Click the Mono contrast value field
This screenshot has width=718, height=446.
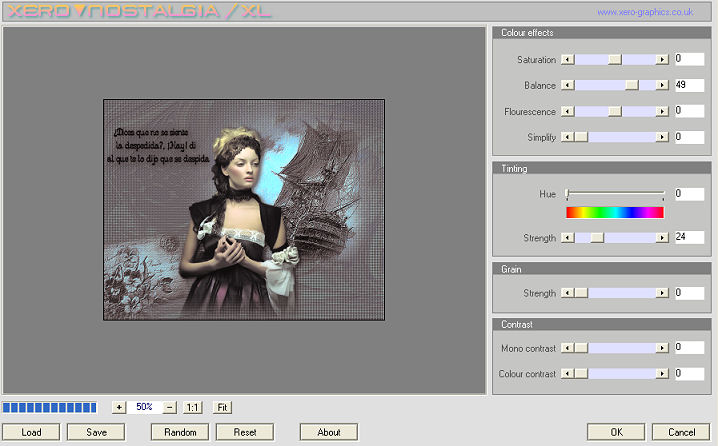(689, 348)
